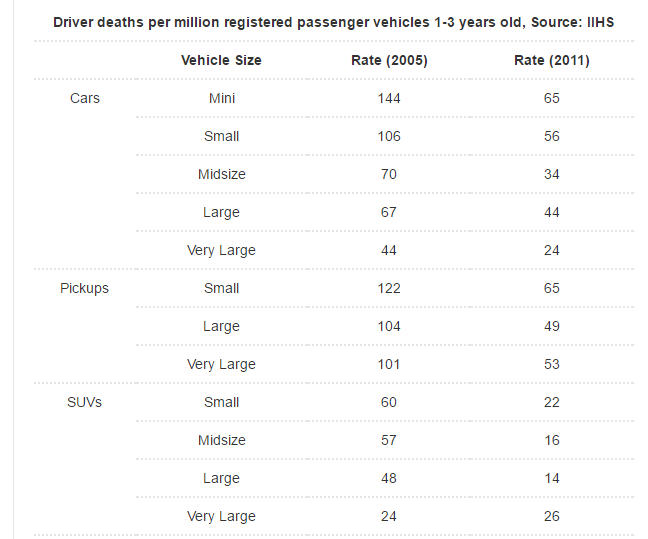
Task: Click the 48 rate for Large SUVs
Action: [x=389, y=478]
